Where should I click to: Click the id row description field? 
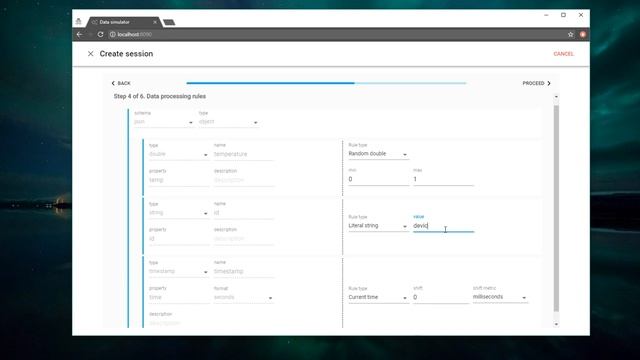click(x=244, y=239)
